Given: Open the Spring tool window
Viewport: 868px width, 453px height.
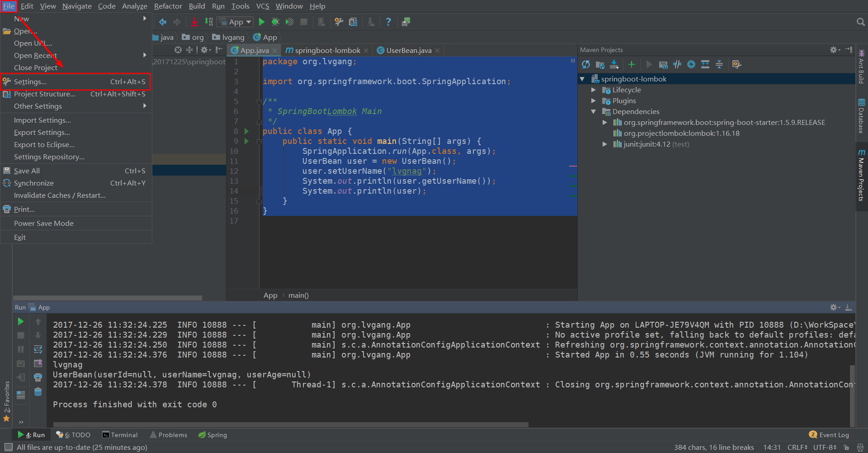Looking at the screenshot, I should click(212, 435).
